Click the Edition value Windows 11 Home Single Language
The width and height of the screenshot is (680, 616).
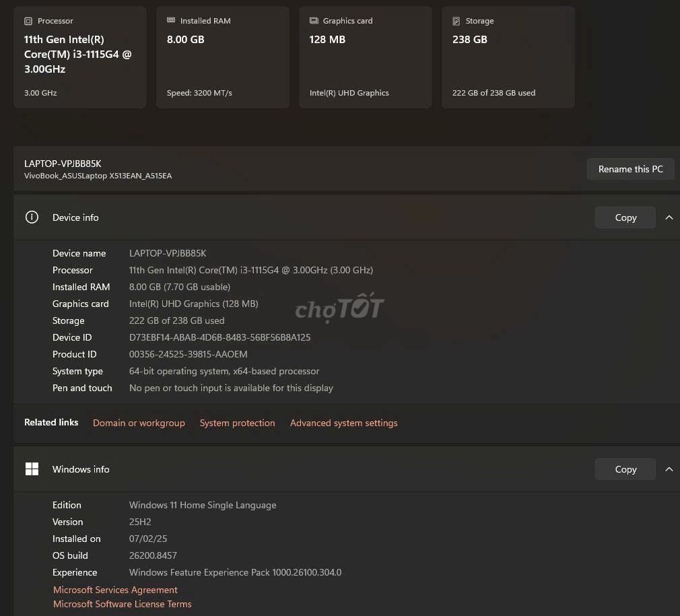pos(203,505)
